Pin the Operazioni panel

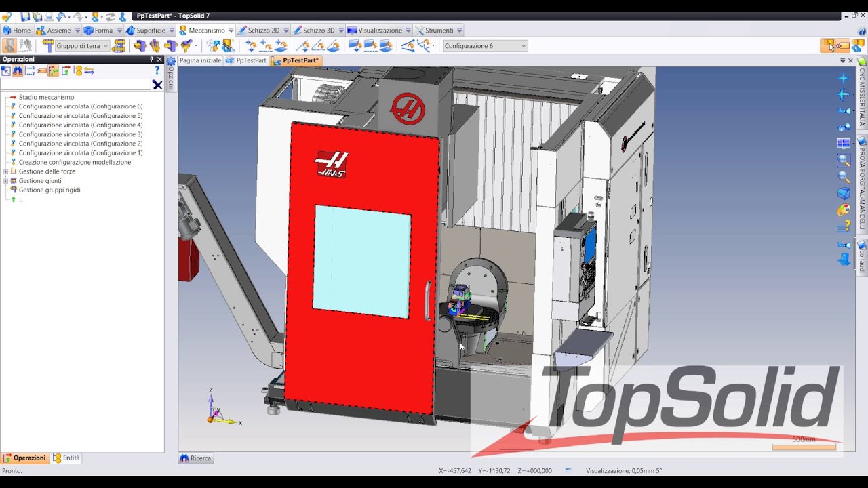(151, 60)
